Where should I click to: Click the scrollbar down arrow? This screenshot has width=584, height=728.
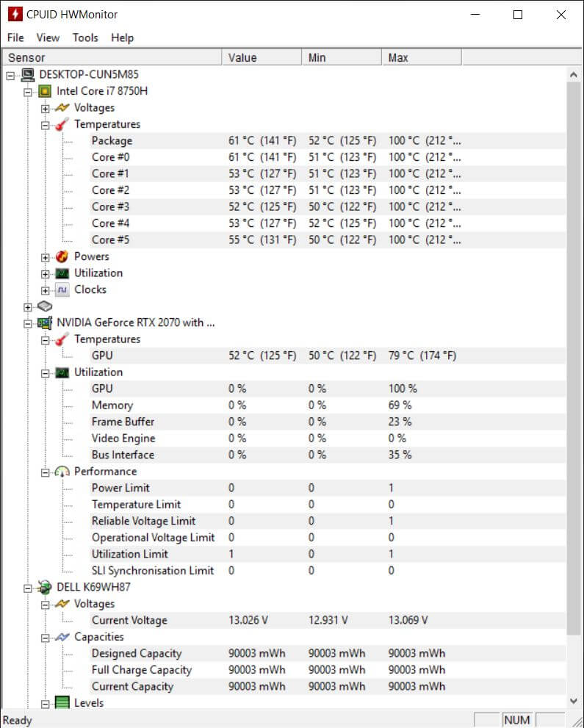(574, 701)
